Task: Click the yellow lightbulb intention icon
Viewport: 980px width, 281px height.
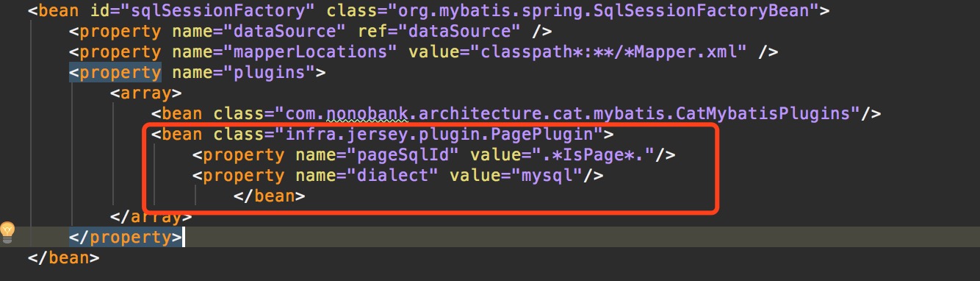Action: click(x=8, y=232)
